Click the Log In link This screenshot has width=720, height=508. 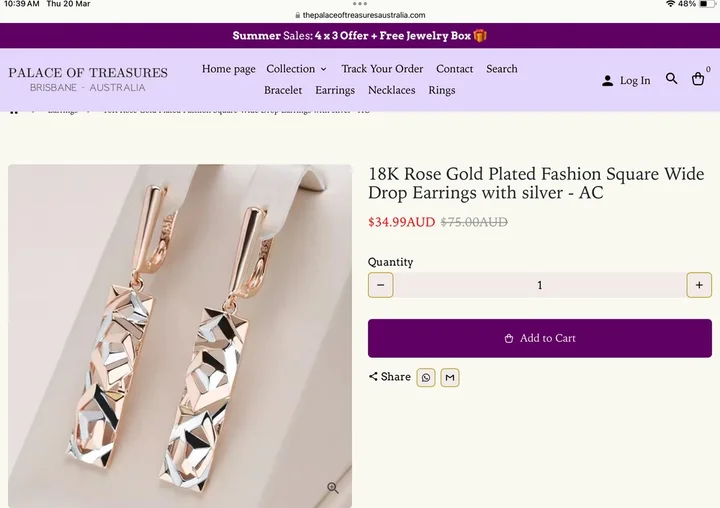pos(635,80)
